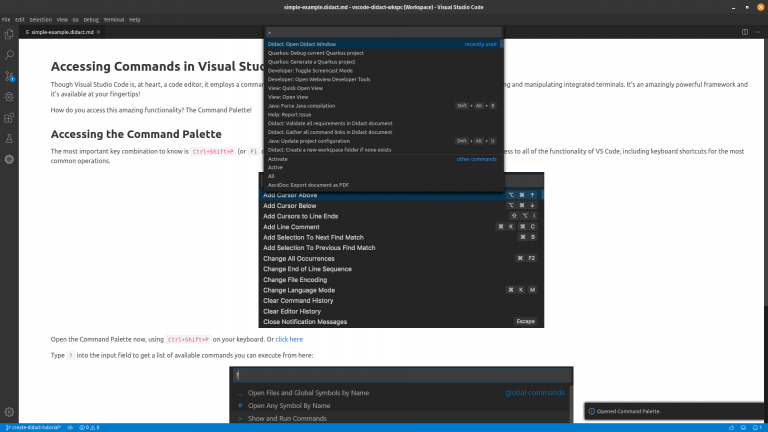Click the create-didact-tutorial branch in status bar
768x432 pixels.
[34, 427]
